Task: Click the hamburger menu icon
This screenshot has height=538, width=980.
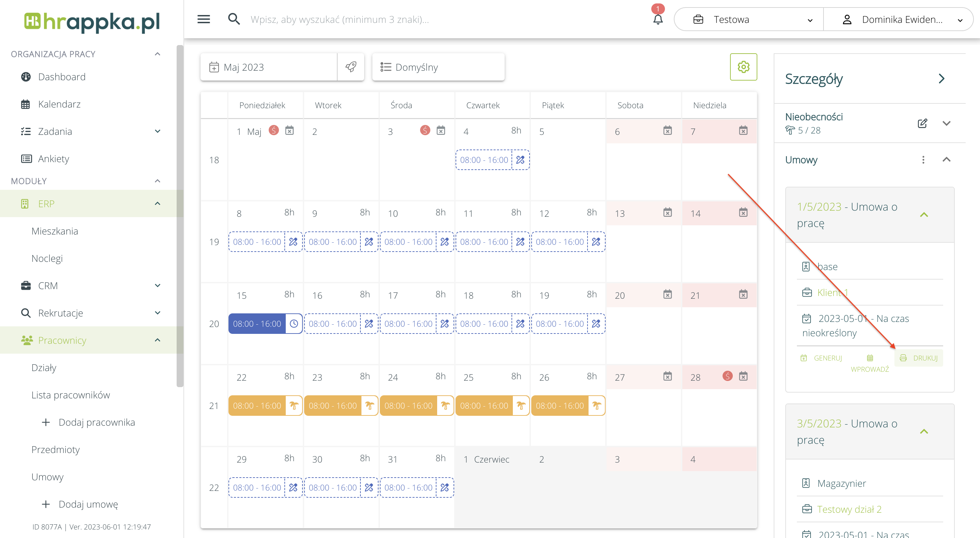Action: [204, 19]
